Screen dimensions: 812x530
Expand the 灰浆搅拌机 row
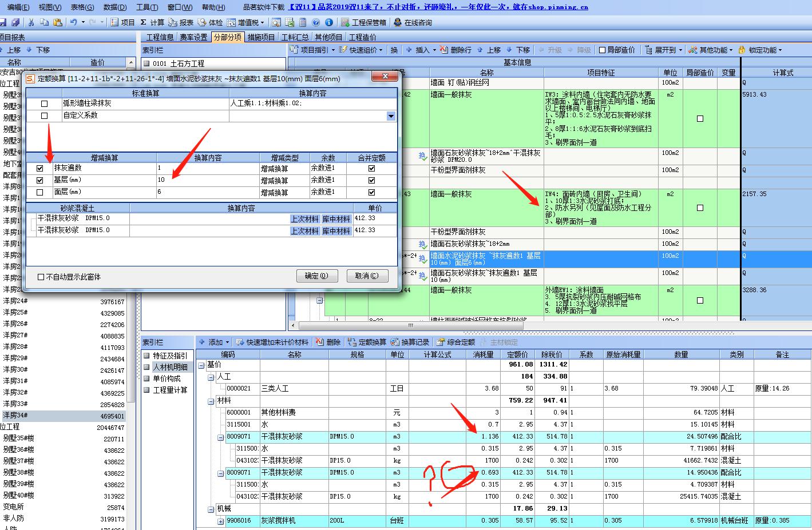[221, 521]
